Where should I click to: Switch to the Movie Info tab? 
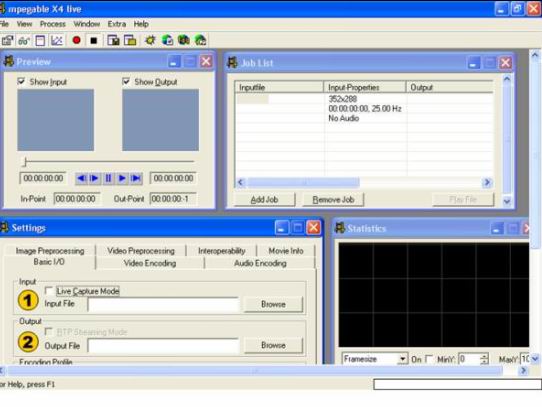[x=286, y=251]
